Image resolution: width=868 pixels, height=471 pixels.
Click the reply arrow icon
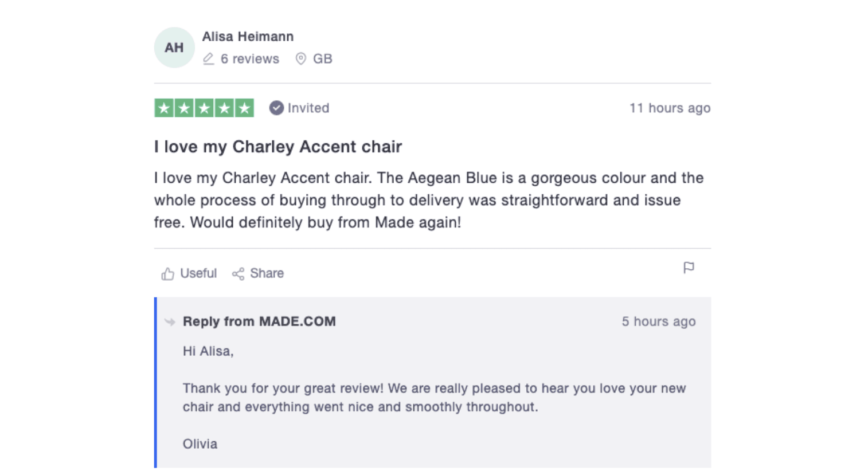[x=170, y=322]
